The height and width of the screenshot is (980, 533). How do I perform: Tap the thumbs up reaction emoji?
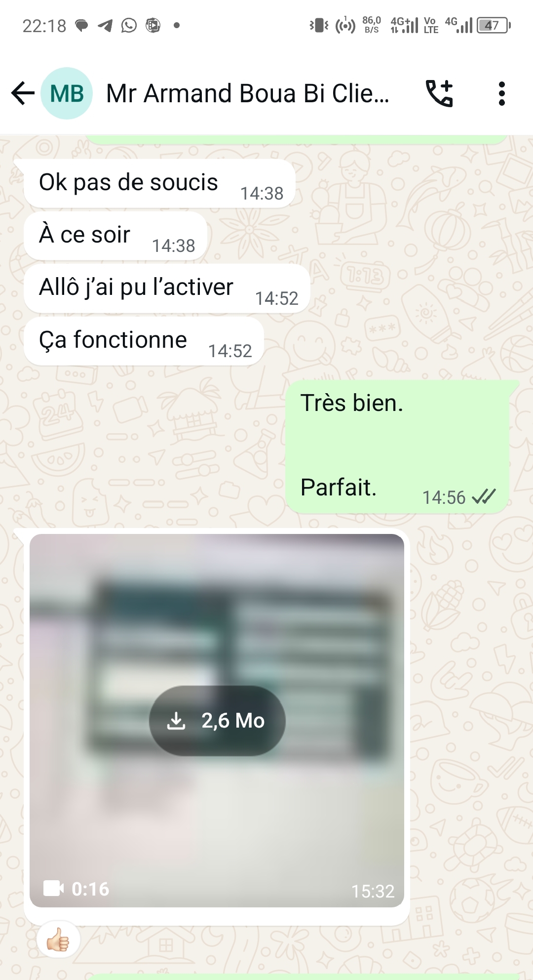[x=58, y=939]
